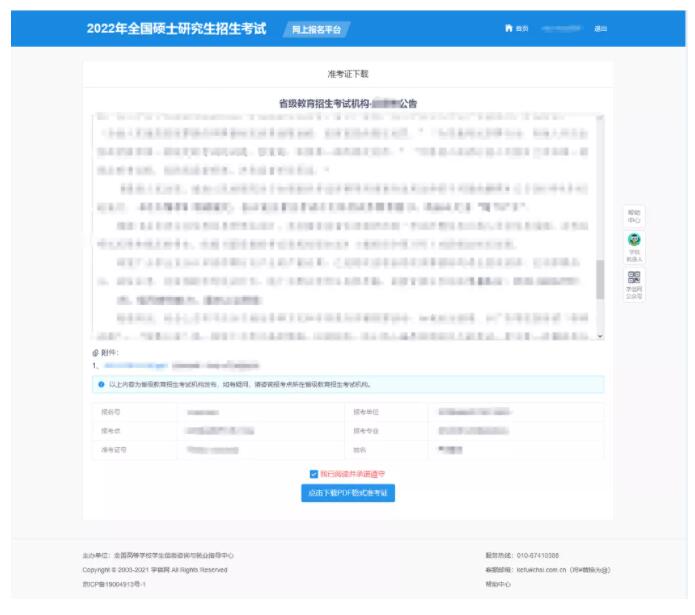695x615 pixels.
Task: Open the first attachment link under 附件
Action: pyautogui.click(x=136, y=366)
